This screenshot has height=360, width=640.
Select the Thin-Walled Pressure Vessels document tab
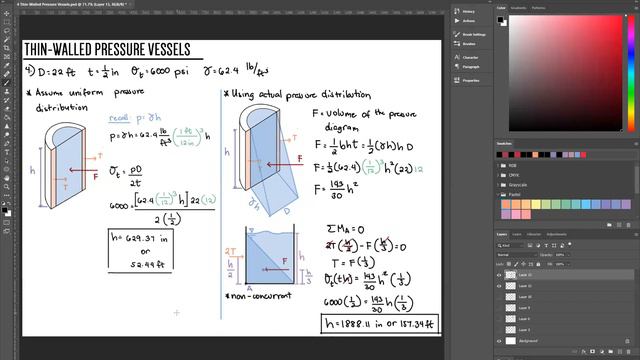[72, 4]
